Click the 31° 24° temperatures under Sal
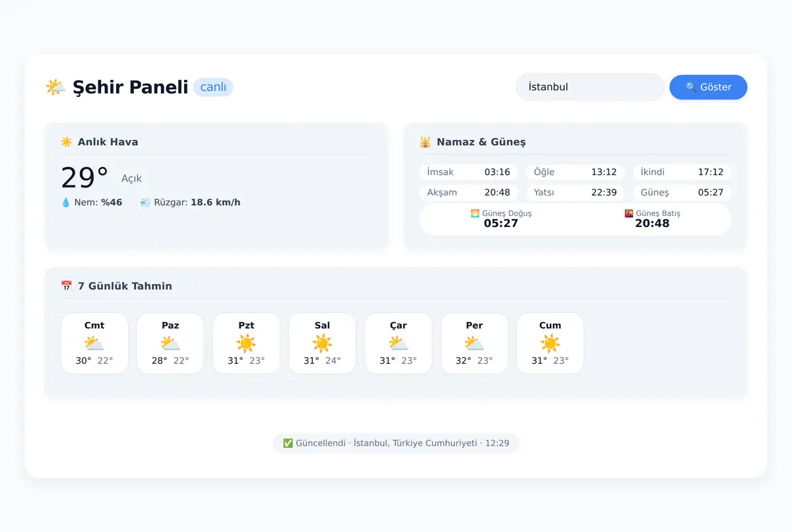The height and width of the screenshot is (532, 792). tap(322, 361)
